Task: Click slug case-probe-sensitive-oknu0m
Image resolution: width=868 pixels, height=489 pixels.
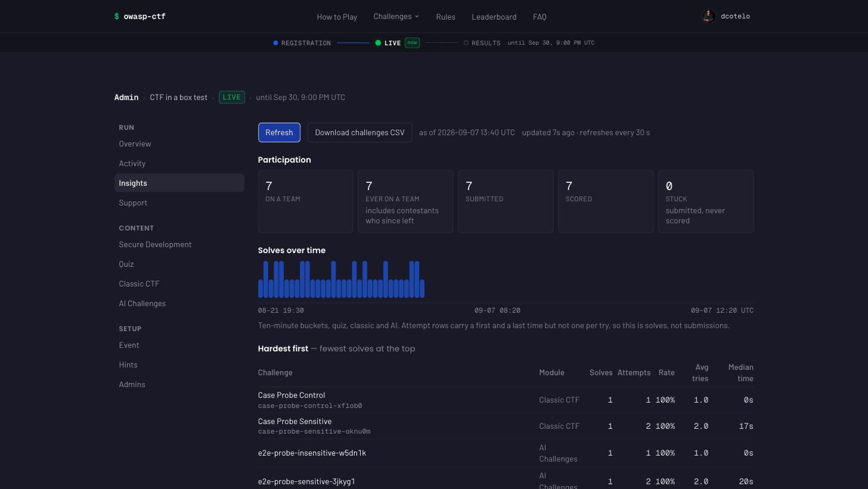Action: point(314,431)
